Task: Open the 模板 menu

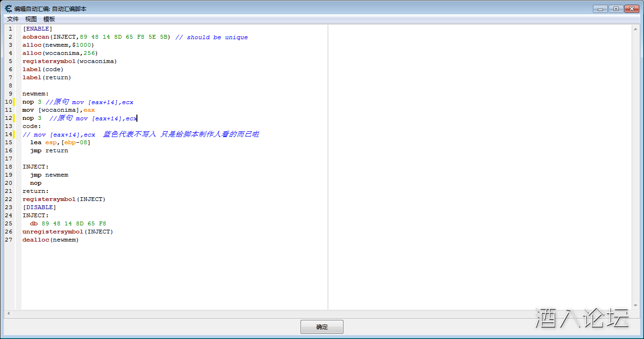Action: [x=49, y=19]
